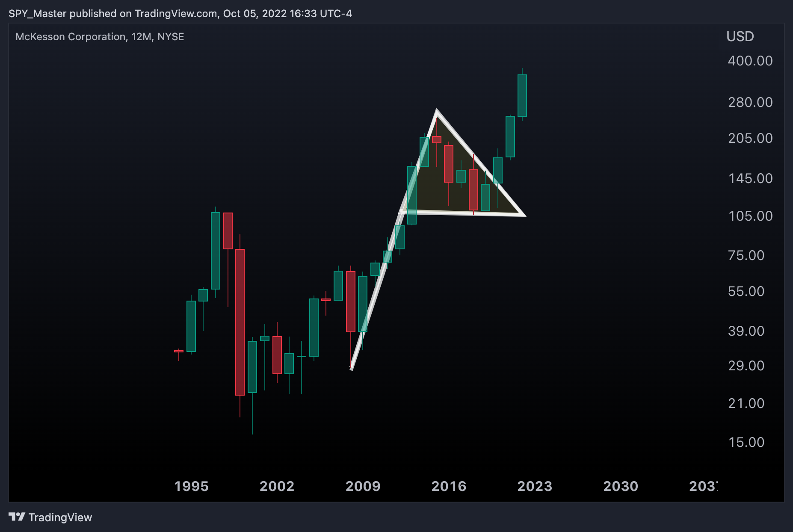The image size is (793, 532).
Task: Click the TradingView logo icon
Action: coord(17,517)
